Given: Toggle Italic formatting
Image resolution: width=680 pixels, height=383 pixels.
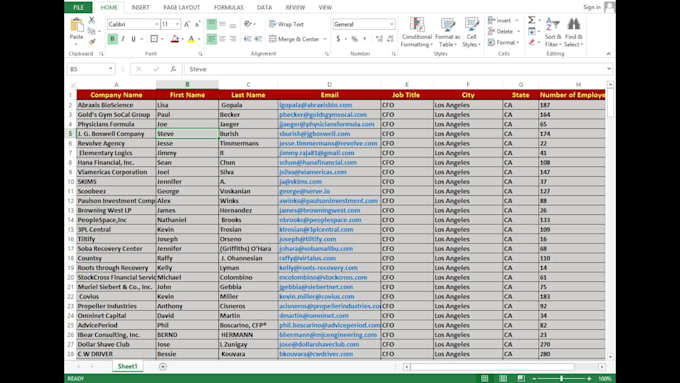Looking at the screenshot, I should 123,39.
